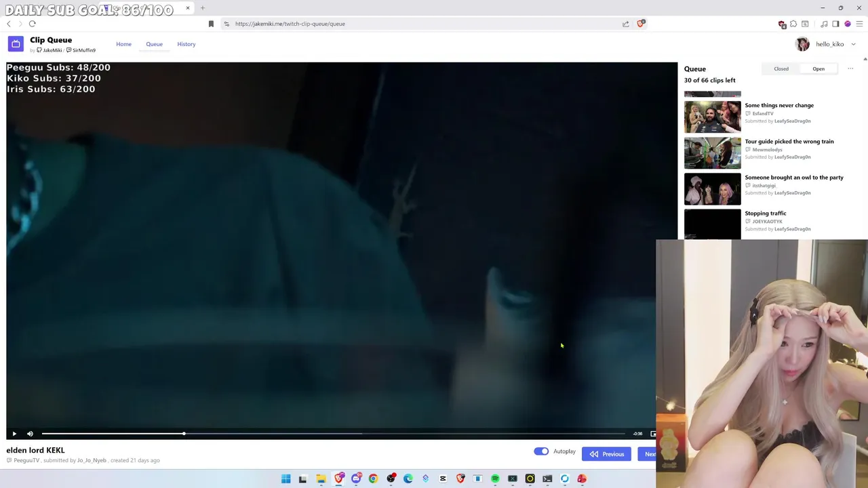Screen dimensions: 868x488
Task: Open the Windows Start menu
Action: (285, 479)
